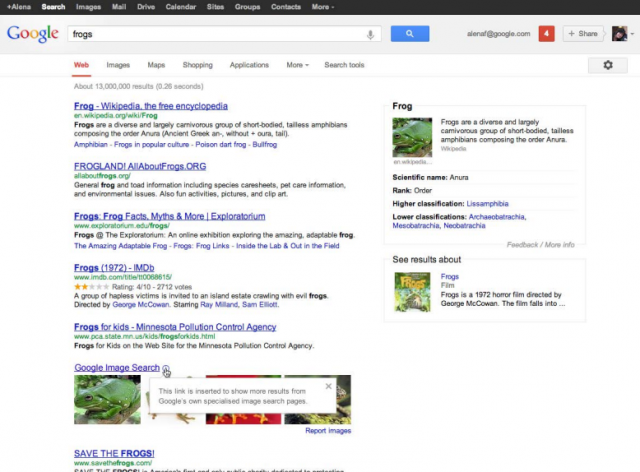Click the profile avatar picture
Viewport: 640px width, 472px height.
[x=619, y=34]
